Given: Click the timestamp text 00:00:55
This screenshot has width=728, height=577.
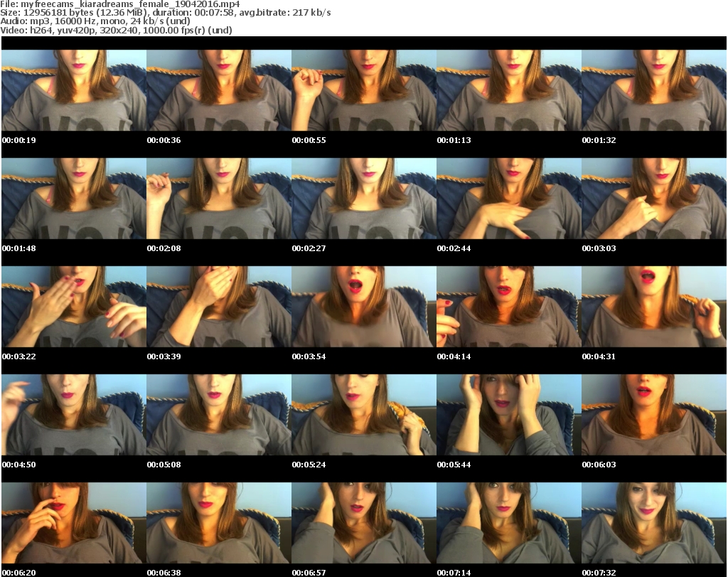Looking at the screenshot, I should pos(309,140).
